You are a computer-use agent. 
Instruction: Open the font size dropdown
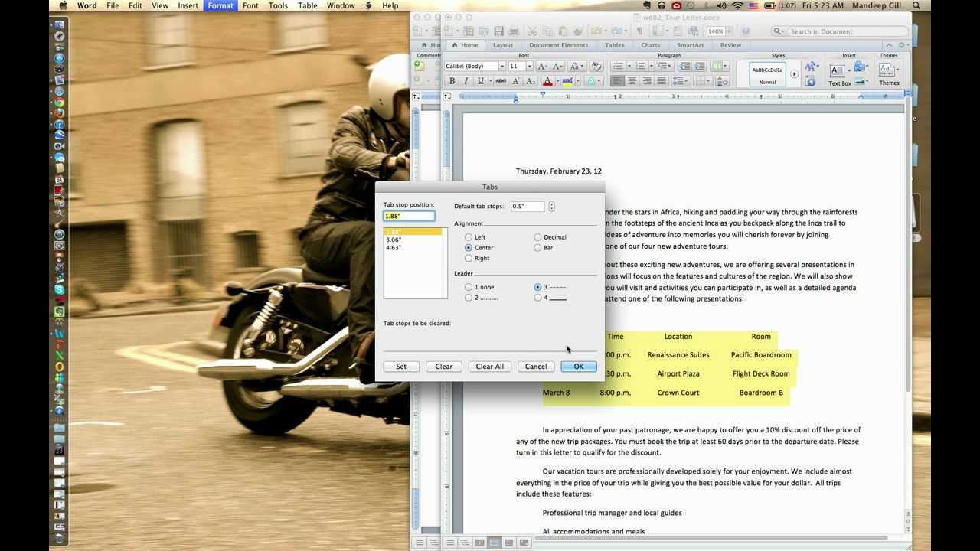pyautogui.click(x=529, y=67)
